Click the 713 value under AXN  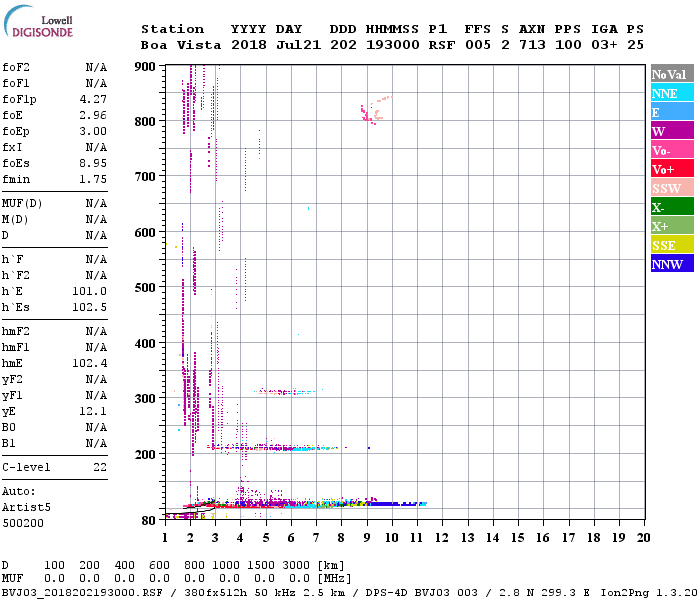pos(532,45)
